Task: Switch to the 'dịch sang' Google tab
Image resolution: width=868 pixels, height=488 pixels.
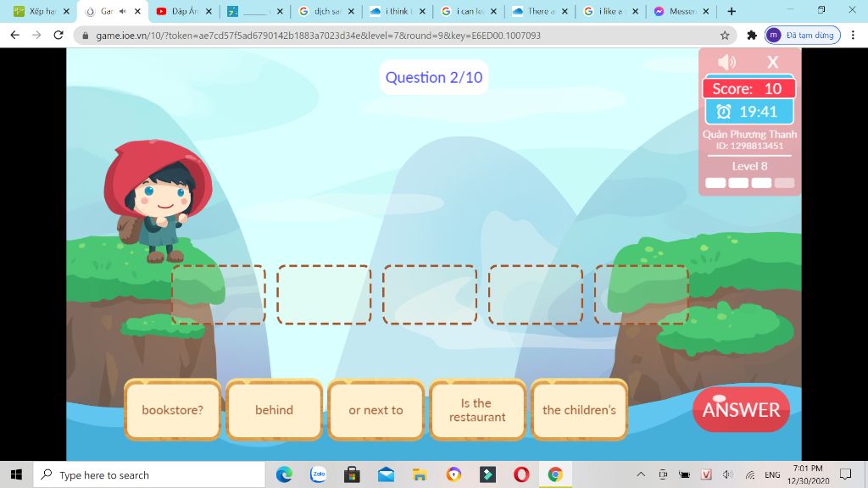Action: tap(326, 11)
